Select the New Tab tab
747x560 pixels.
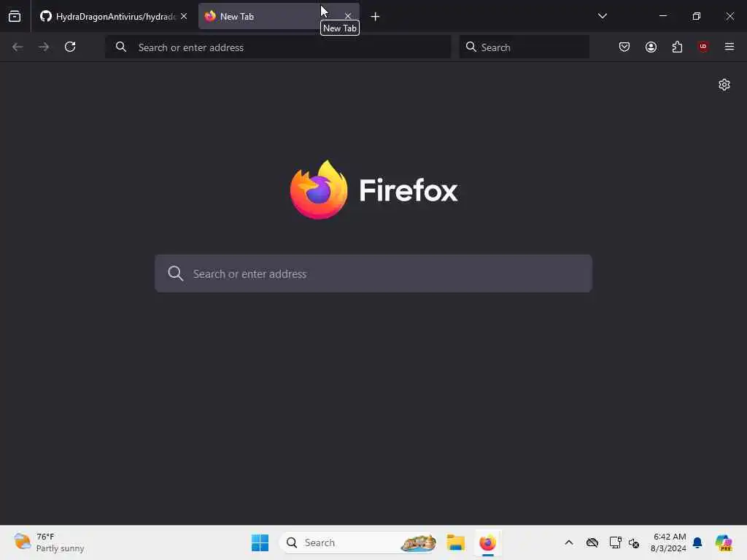pyautogui.click(x=279, y=17)
